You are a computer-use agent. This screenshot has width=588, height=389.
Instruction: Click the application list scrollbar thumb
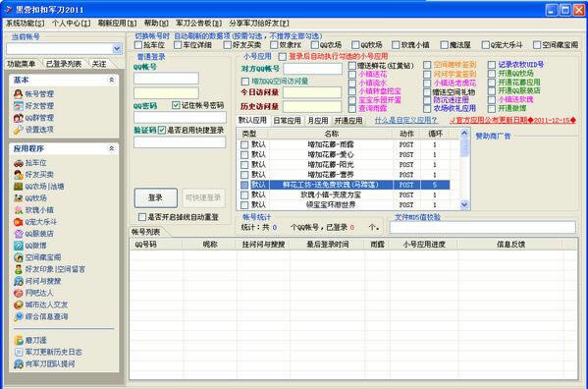464,147
